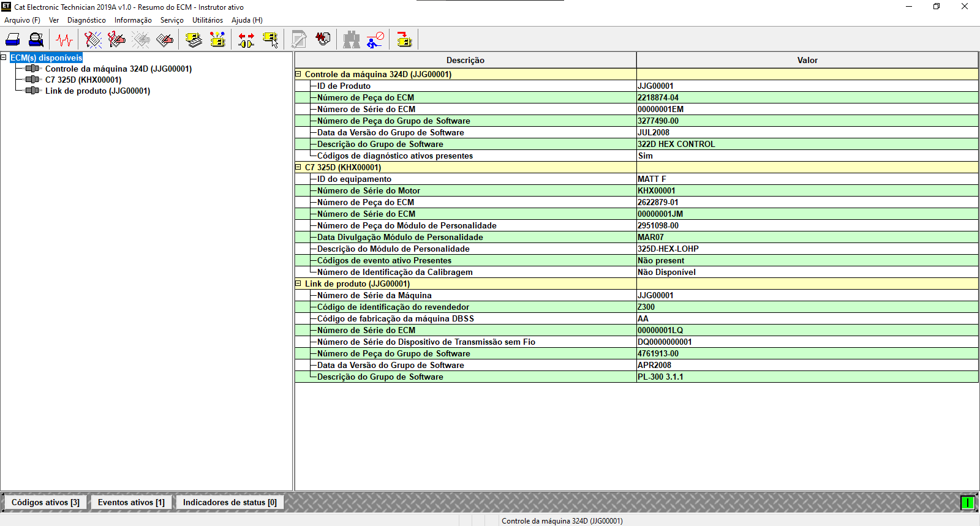Click the Connect/Disconnect plug icon
The width and height of the screenshot is (980, 526).
click(246, 40)
